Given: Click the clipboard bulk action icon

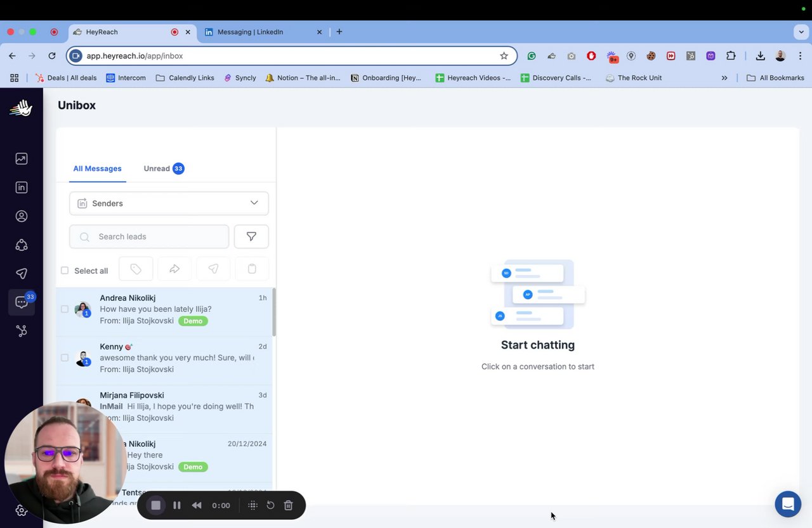Looking at the screenshot, I should 252,269.
